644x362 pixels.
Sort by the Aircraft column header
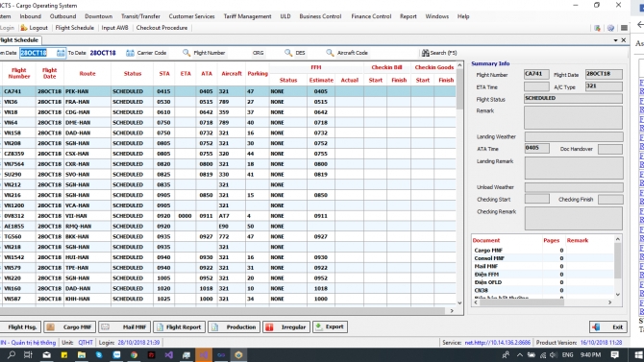232,74
